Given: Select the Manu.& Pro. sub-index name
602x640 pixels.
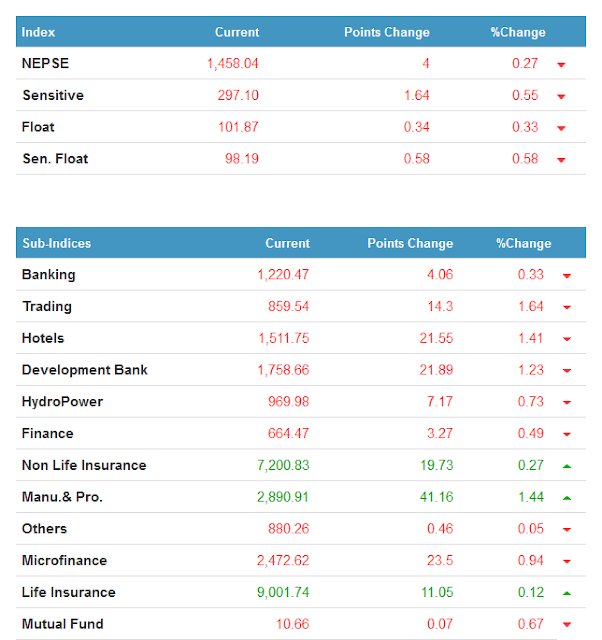Looking at the screenshot, I should pos(62,497).
